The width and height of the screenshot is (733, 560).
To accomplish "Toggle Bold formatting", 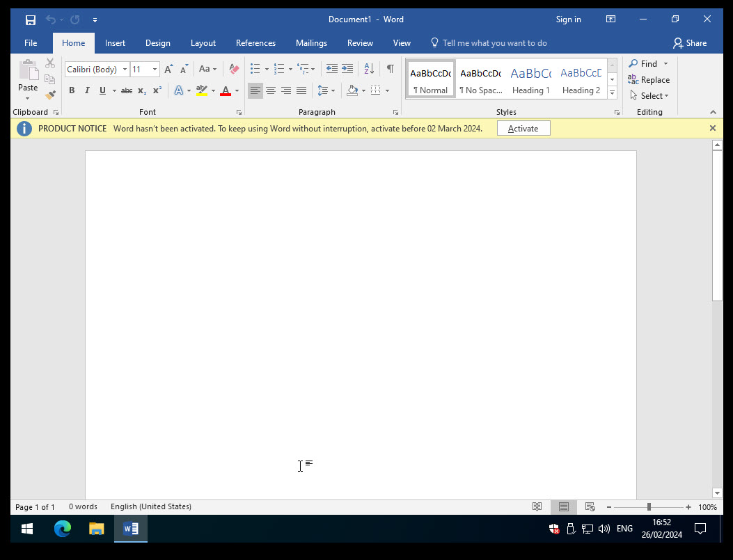I will tap(72, 90).
